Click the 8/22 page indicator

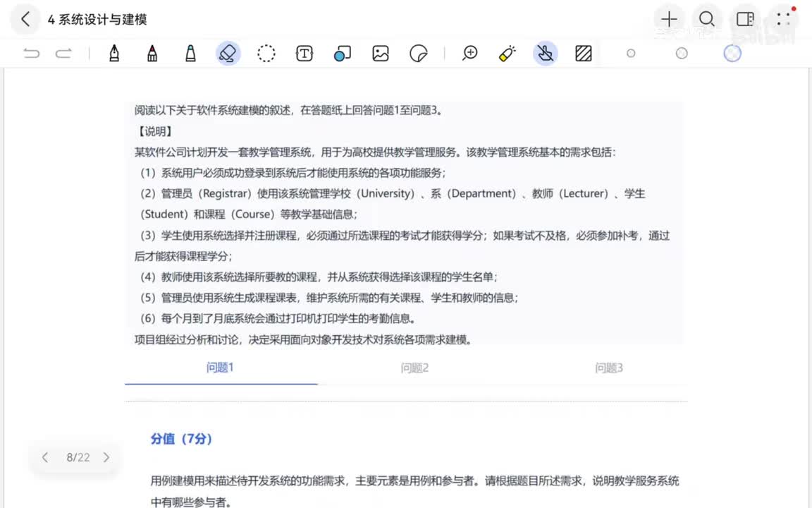[78, 457]
